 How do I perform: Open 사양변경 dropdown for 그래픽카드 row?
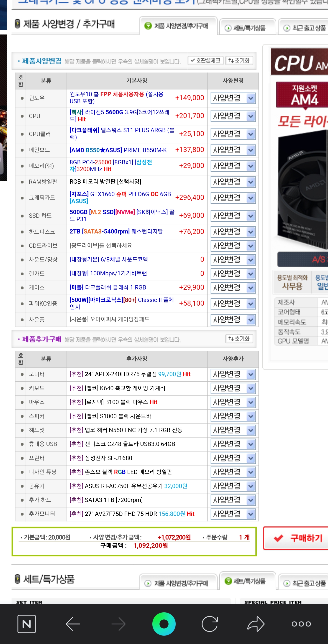point(233,198)
